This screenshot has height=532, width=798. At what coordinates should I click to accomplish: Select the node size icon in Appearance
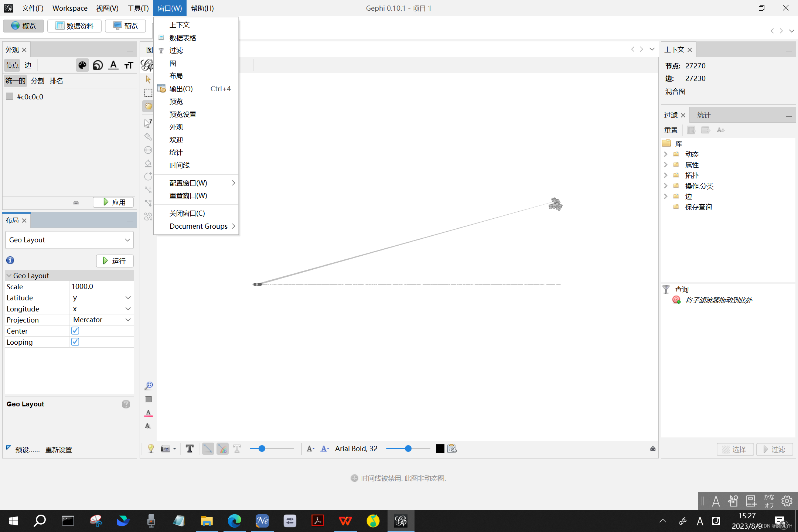(x=98, y=65)
